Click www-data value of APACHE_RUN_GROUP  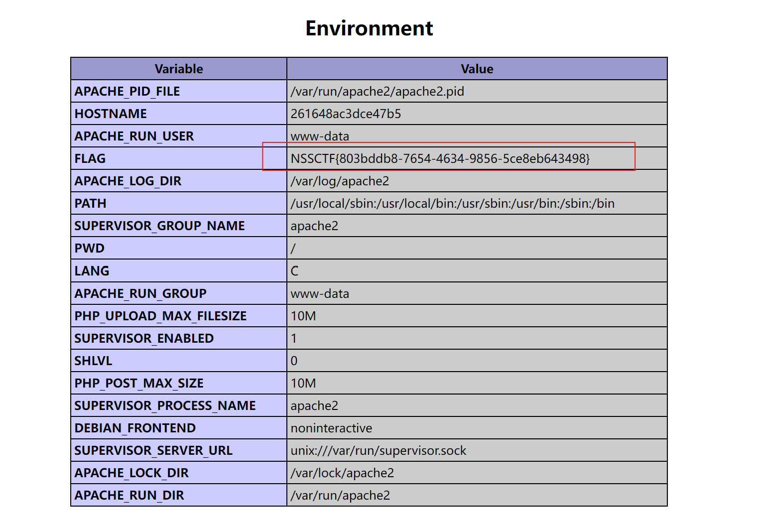(x=320, y=294)
